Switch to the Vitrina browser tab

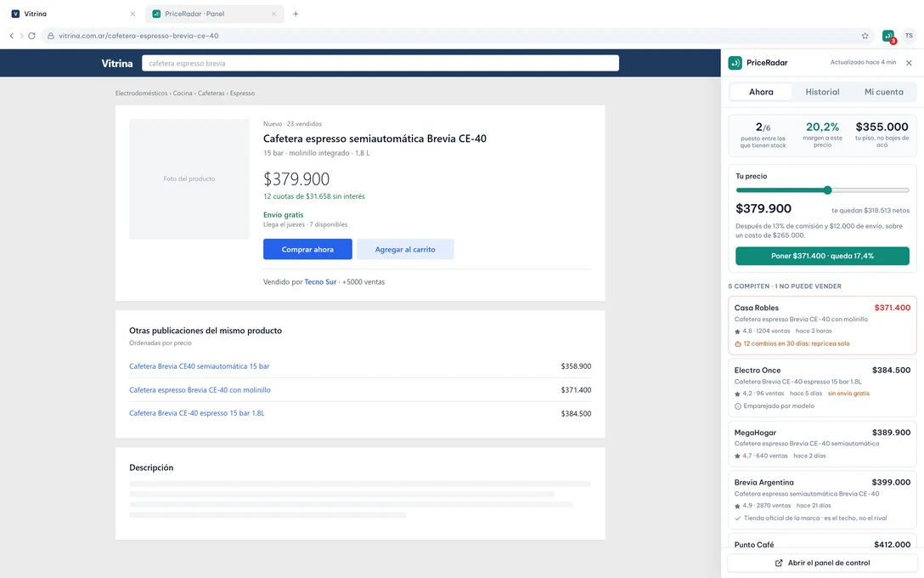(x=74, y=14)
